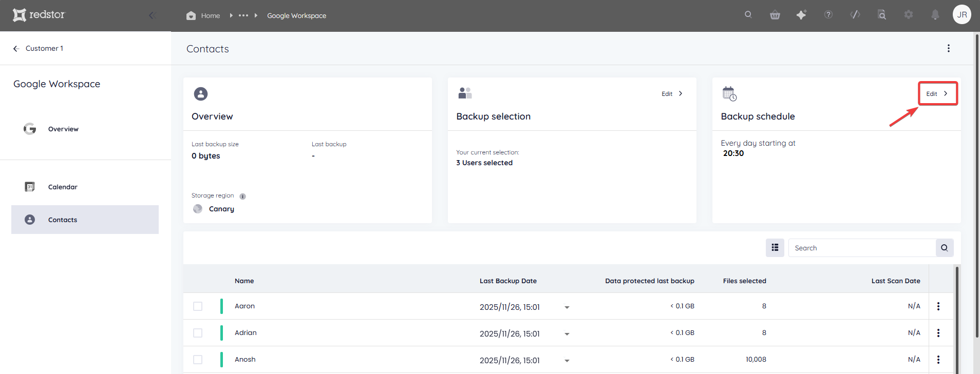Click '3 Users selected' text

tap(484, 163)
